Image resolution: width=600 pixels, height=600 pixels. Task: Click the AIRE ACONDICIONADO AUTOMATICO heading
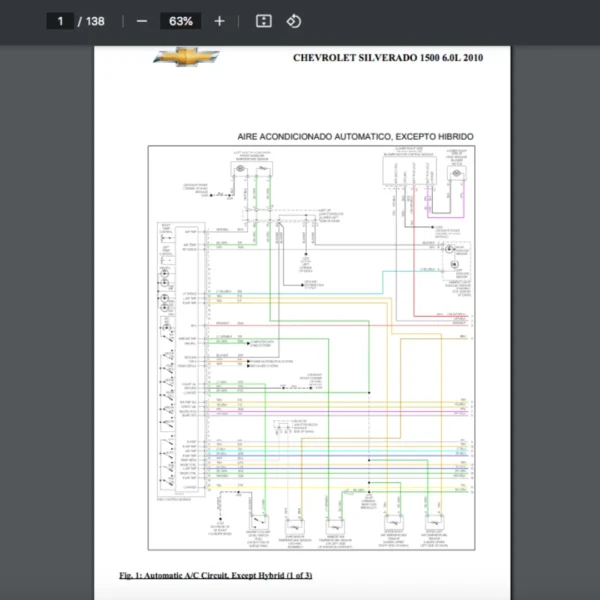point(355,136)
